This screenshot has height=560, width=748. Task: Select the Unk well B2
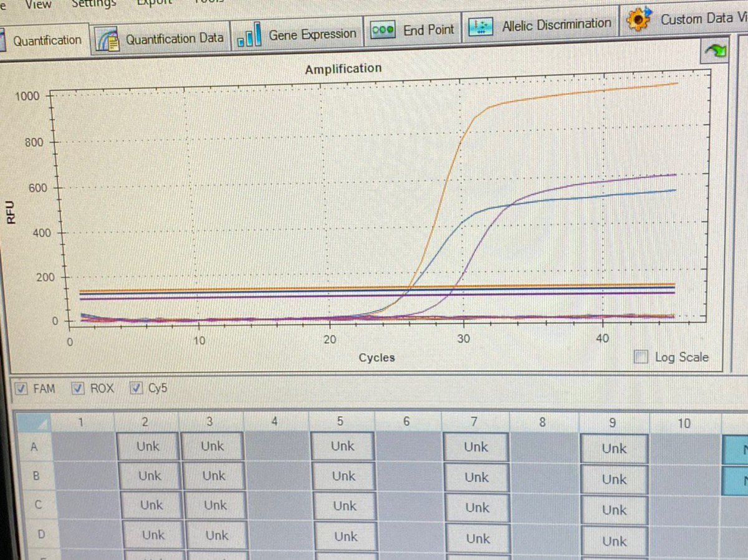[150, 476]
